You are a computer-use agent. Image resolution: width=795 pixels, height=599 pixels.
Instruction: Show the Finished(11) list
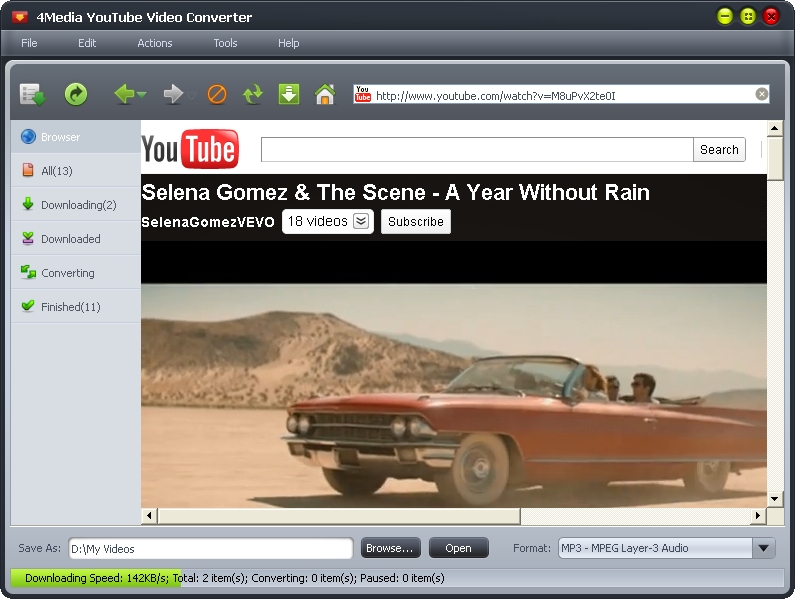click(76, 307)
